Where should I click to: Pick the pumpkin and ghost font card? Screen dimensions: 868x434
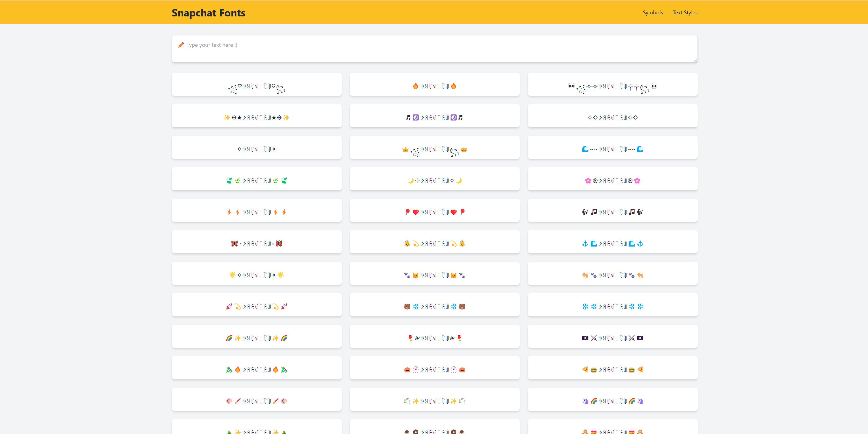(x=435, y=368)
